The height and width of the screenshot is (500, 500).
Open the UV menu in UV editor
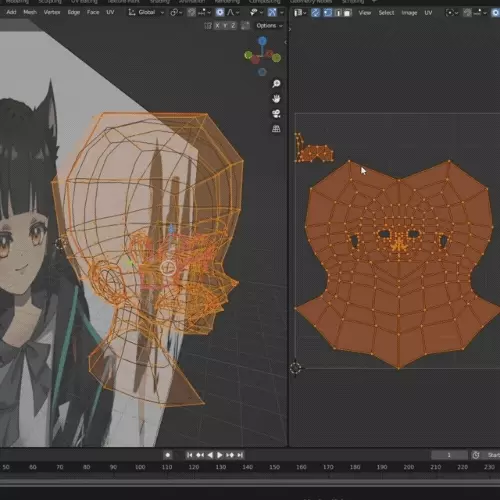[x=428, y=13]
